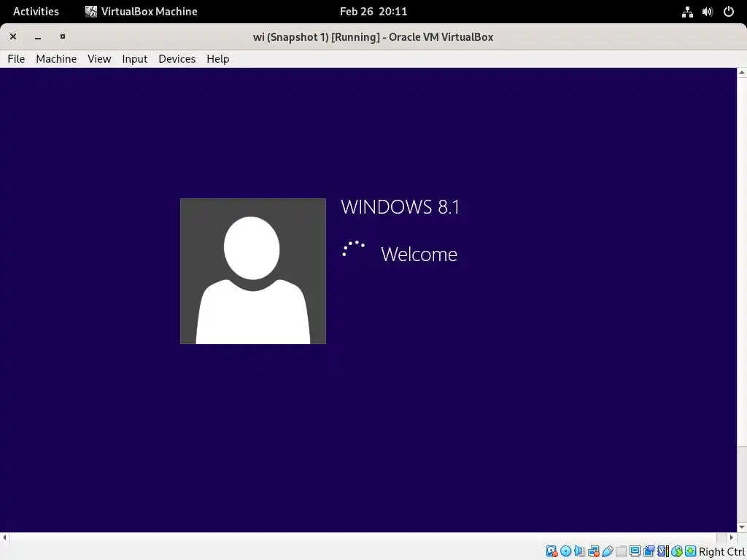Click the WINDOWS 8.1 username text
This screenshot has width=747, height=560.
pyautogui.click(x=400, y=207)
